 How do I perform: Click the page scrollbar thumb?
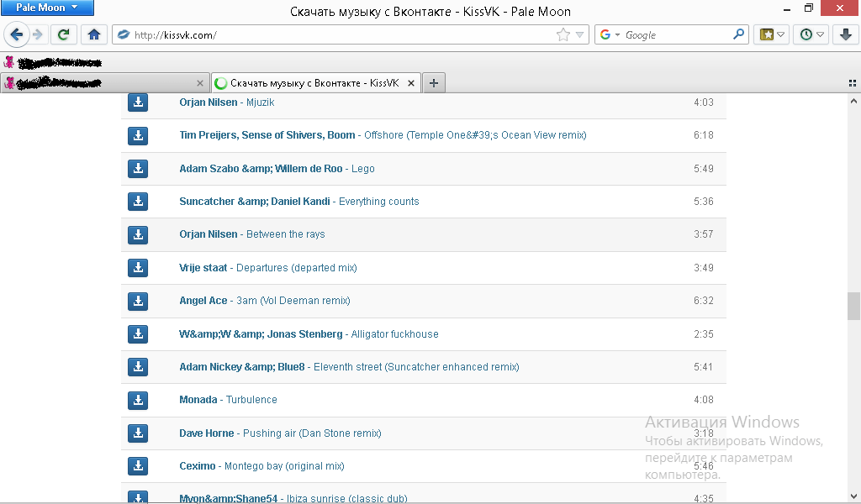coord(853,306)
